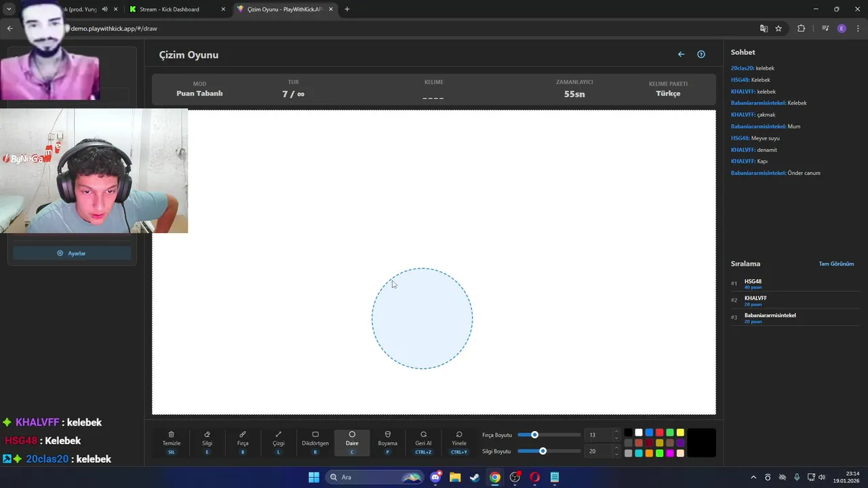Click the browser back arrow
868x488 pixels.
pyautogui.click(x=9, y=28)
